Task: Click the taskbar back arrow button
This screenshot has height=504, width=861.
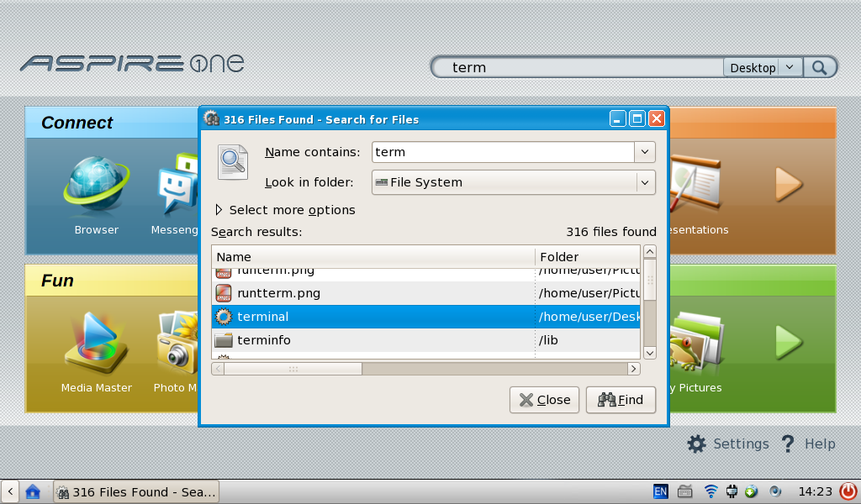Action: (10, 491)
